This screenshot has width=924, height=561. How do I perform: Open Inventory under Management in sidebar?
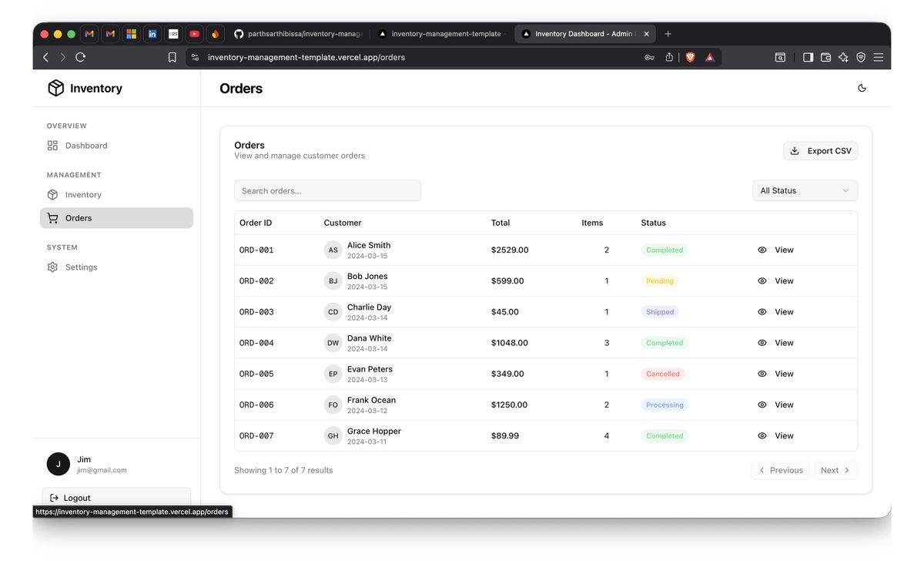[116, 195]
